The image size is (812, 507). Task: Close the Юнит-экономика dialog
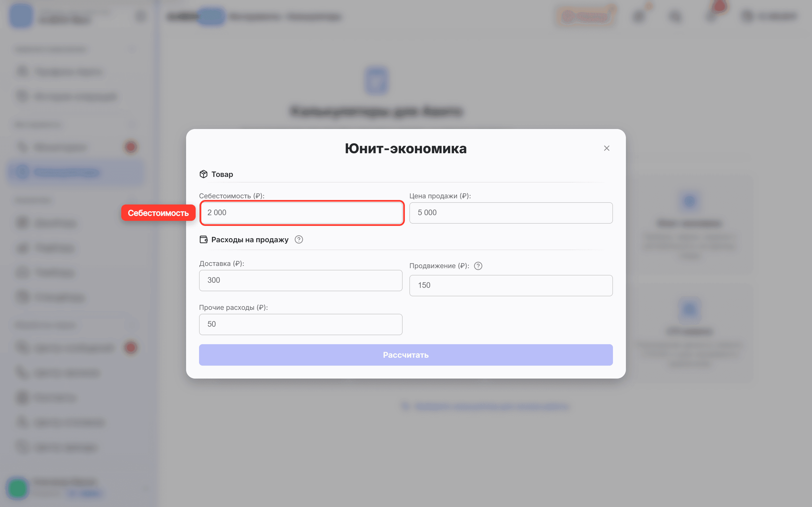tap(606, 148)
